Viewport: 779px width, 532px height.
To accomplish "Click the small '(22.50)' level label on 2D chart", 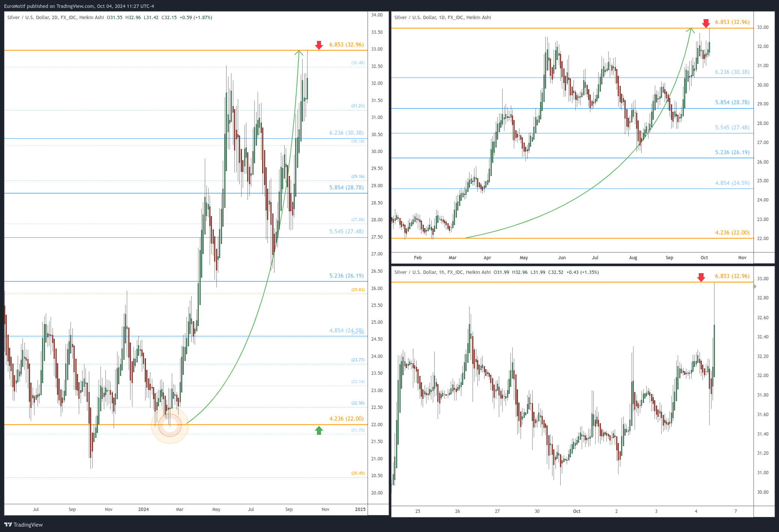I will coord(358,403).
